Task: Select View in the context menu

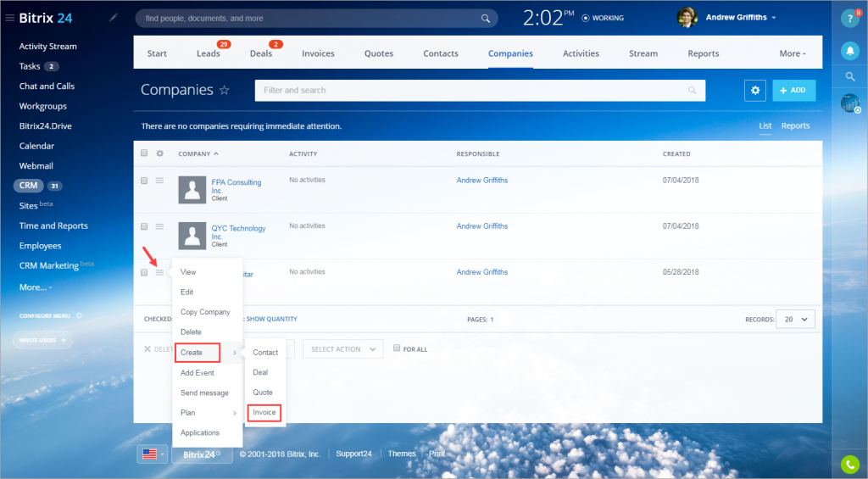Action: click(x=188, y=272)
